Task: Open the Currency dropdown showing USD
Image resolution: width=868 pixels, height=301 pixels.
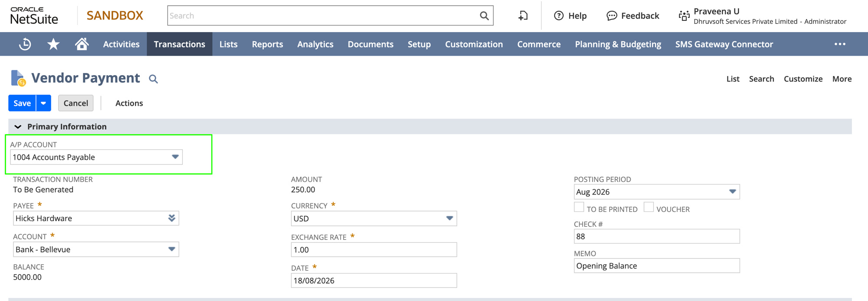Action: tap(450, 218)
